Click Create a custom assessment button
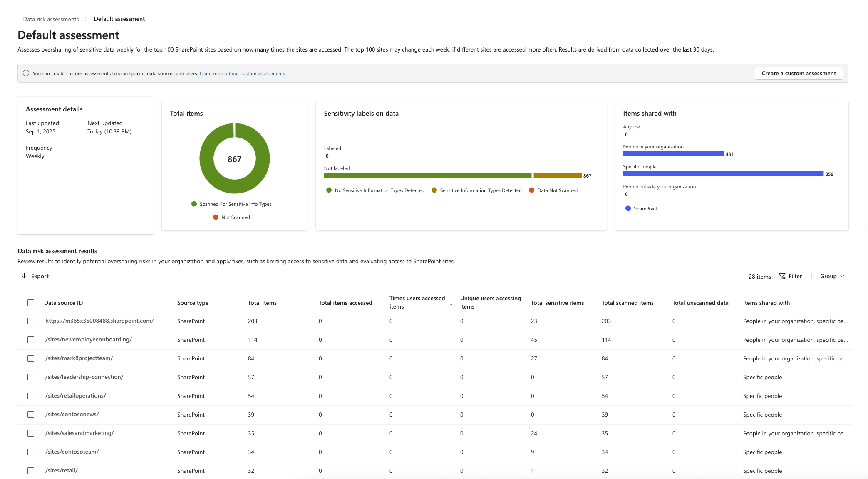The image size is (868, 479). [798, 73]
